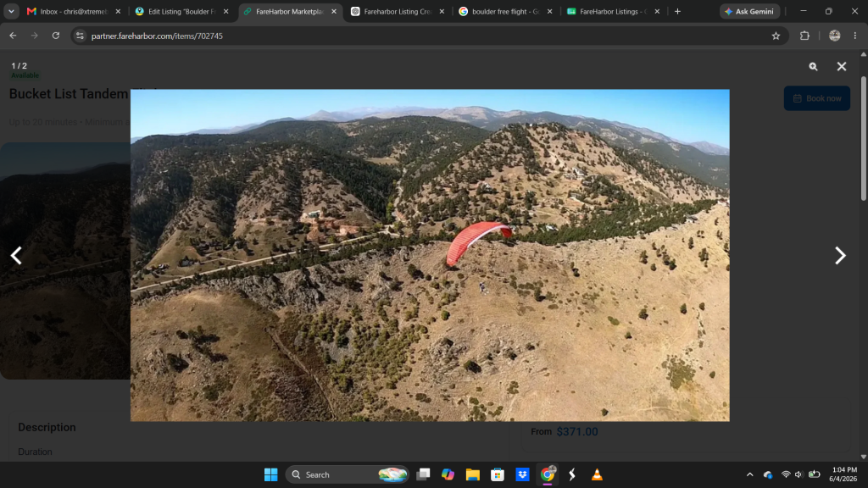Zoom the lightbox image with magnifier icon

813,66
